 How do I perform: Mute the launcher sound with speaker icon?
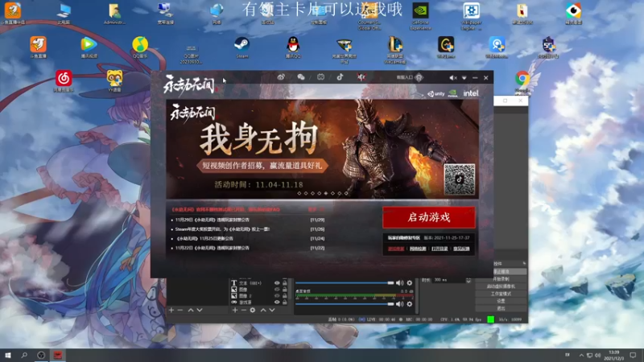pyautogui.click(x=452, y=77)
